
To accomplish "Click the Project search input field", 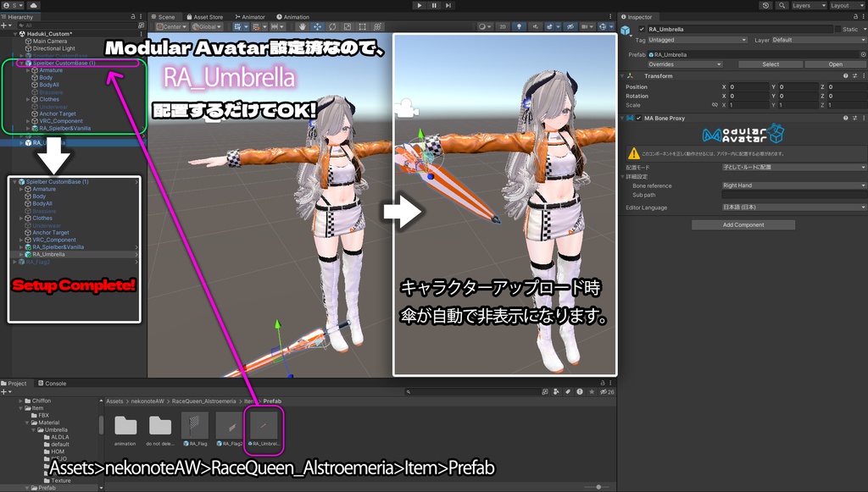I will pyautogui.click(x=472, y=392).
